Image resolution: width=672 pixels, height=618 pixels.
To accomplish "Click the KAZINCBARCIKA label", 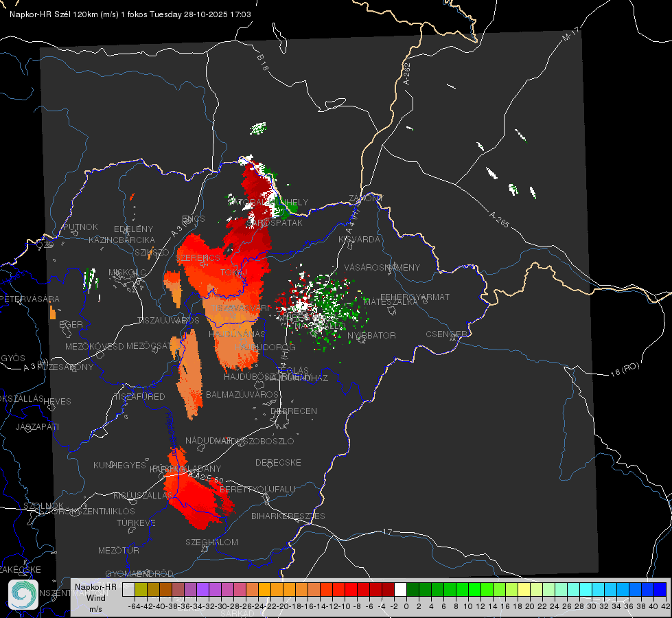I will [121, 240].
